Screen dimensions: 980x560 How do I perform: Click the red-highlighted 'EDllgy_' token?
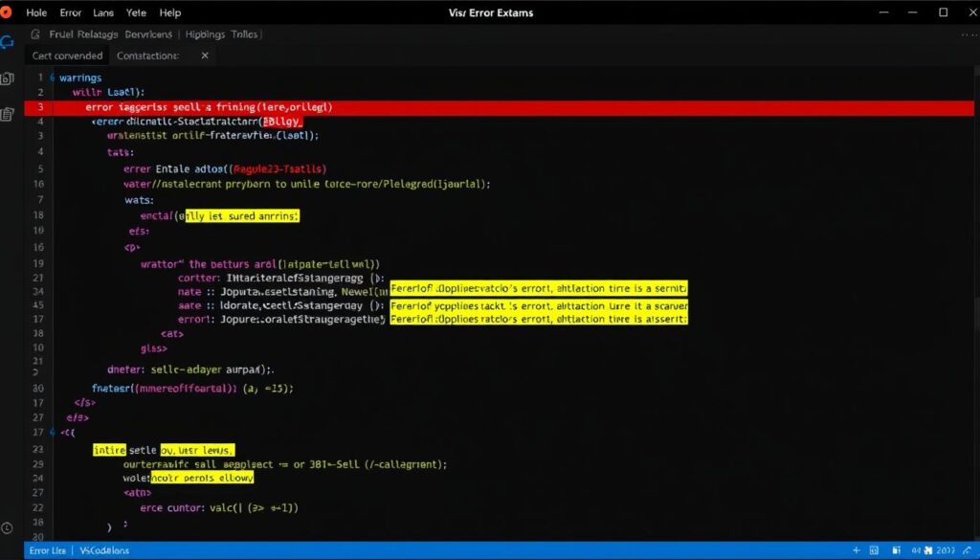coord(282,122)
